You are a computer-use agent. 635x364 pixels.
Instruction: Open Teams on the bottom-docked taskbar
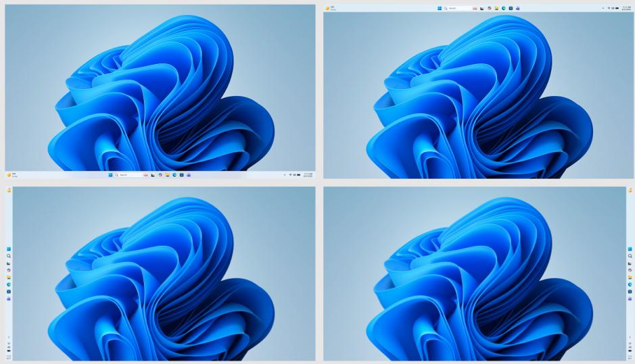pos(189,175)
